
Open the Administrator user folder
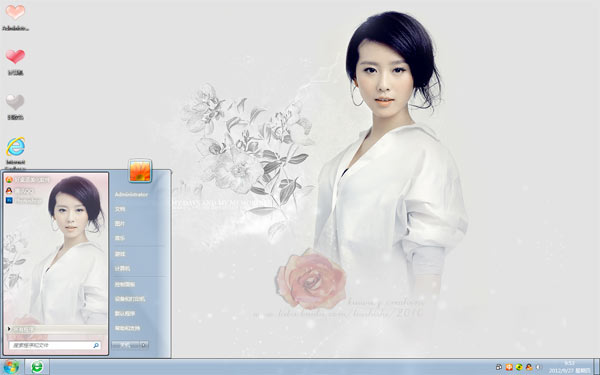point(131,194)
